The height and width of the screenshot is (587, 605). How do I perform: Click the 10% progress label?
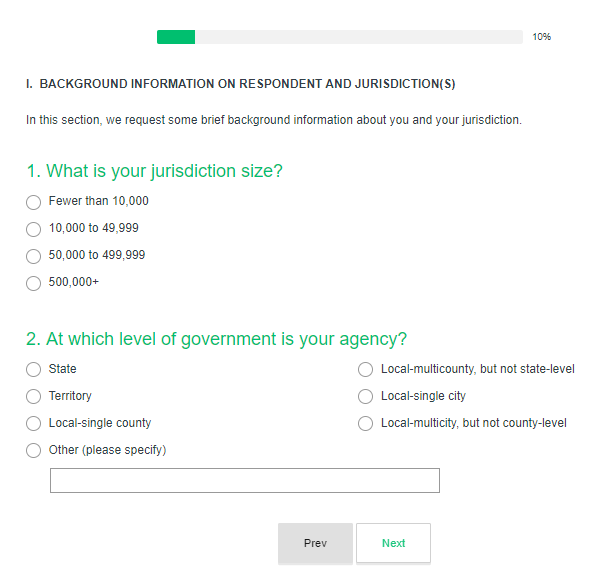click(541, 37)
